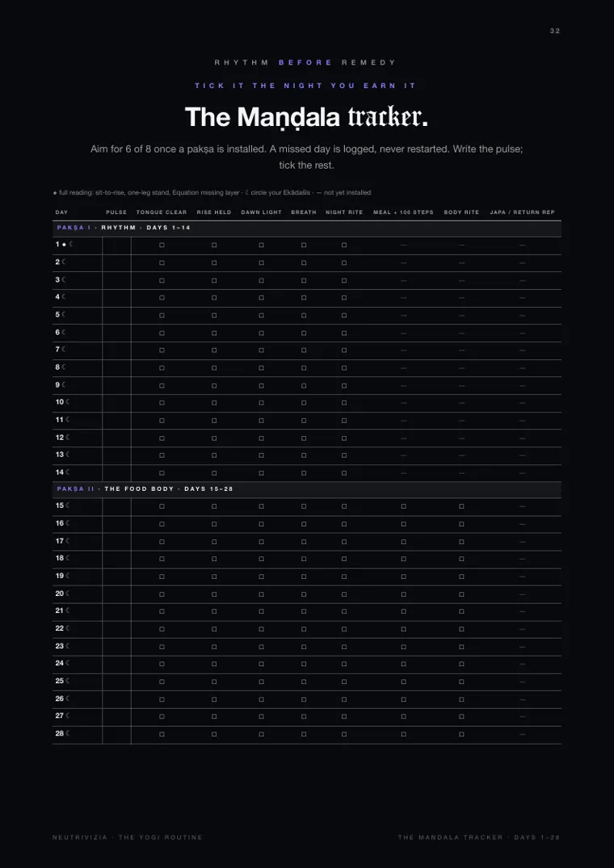Tick Dawn Light checkbox for day 5
The image size is (614, 868).
pos(261,315)
